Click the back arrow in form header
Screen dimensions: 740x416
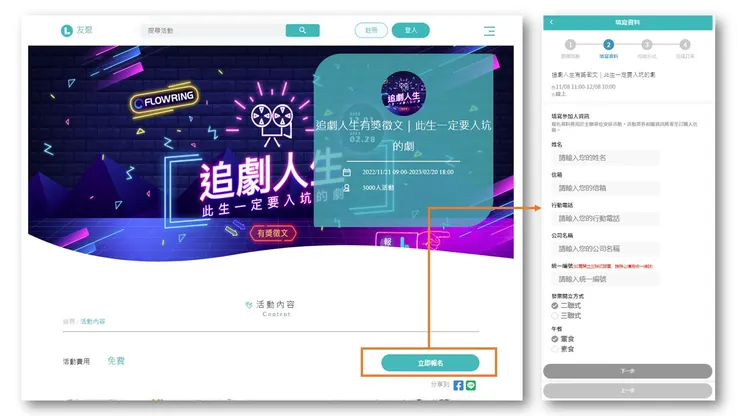coord(551,22)
